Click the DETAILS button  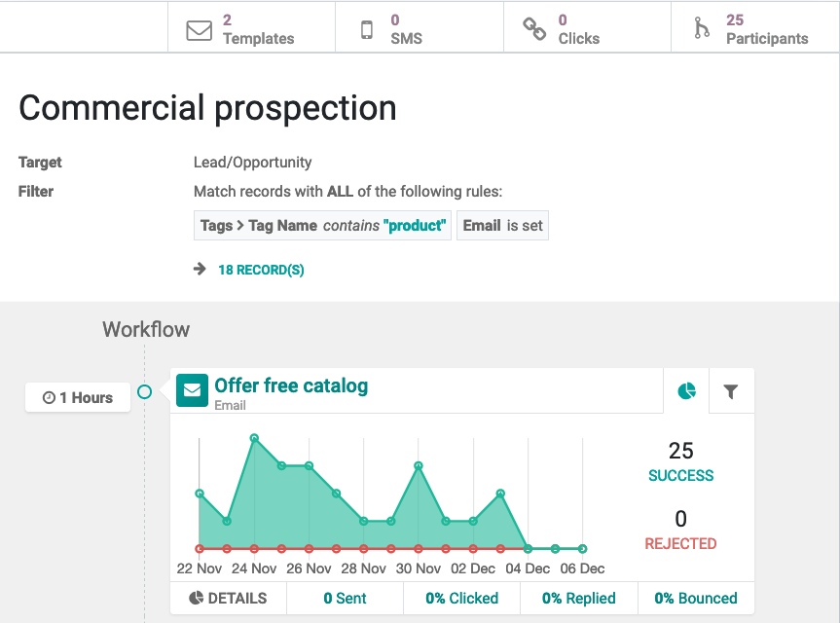(x=228, y=598)
